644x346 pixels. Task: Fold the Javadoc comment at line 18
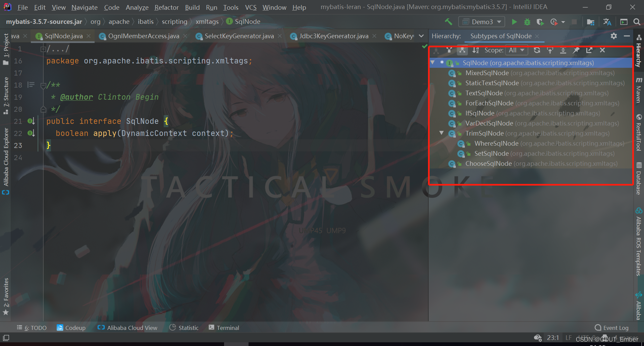pos(43,85)
